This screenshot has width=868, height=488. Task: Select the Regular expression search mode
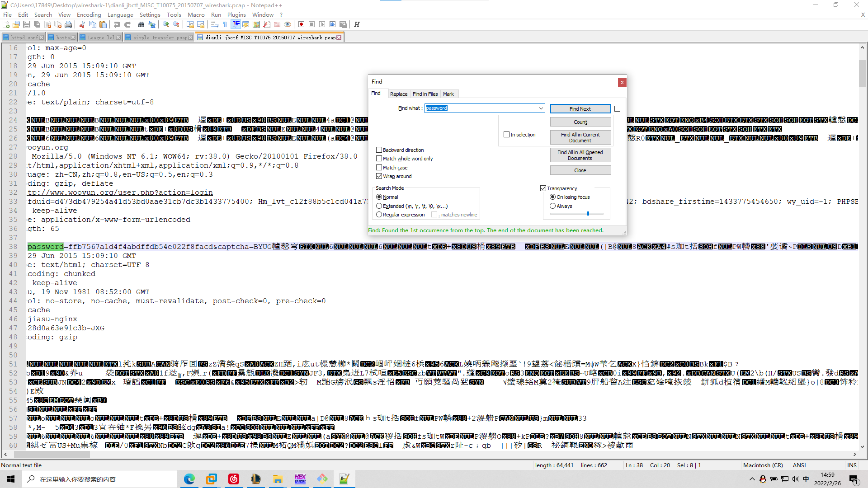click(380, 215)
